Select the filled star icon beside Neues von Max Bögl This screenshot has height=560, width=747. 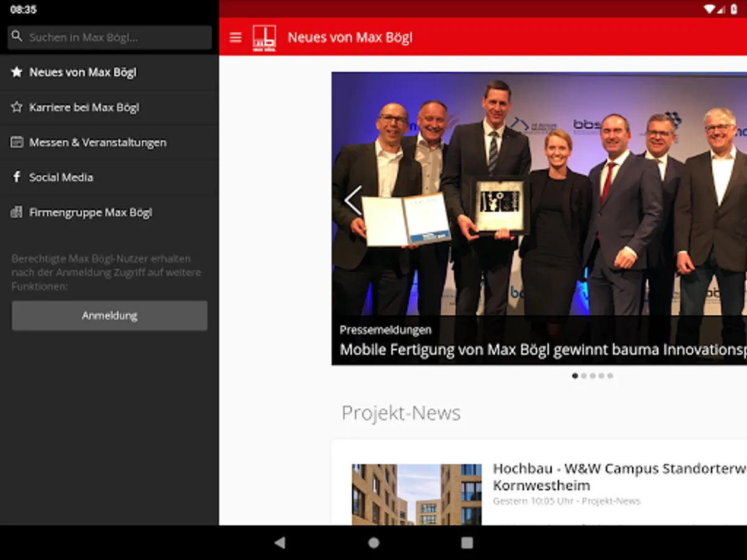(17, 72)
